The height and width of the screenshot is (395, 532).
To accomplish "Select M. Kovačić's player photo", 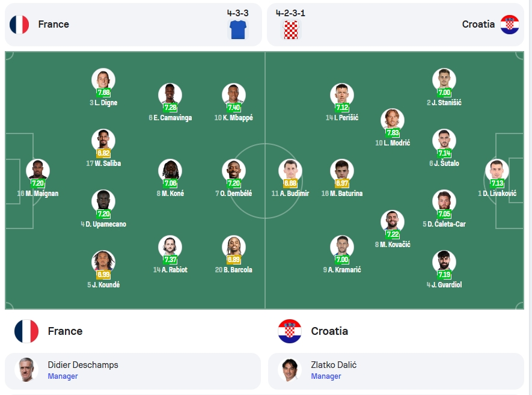I will click(393, 222).
